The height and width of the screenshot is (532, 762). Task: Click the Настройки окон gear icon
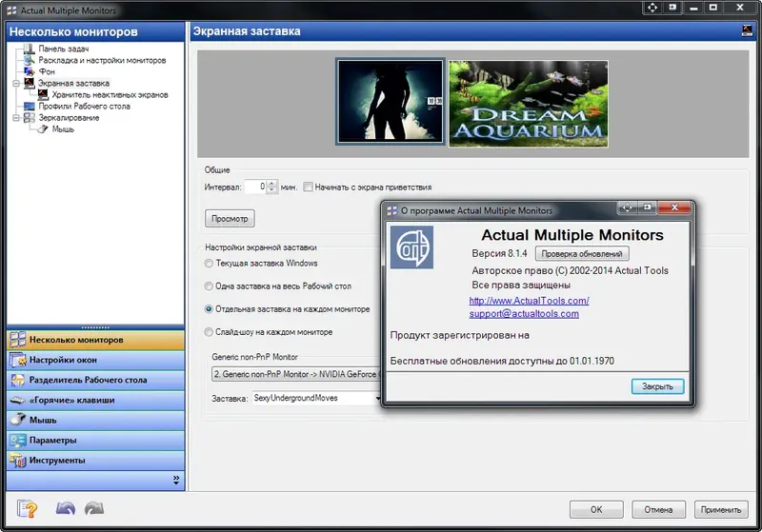point(18,360)
